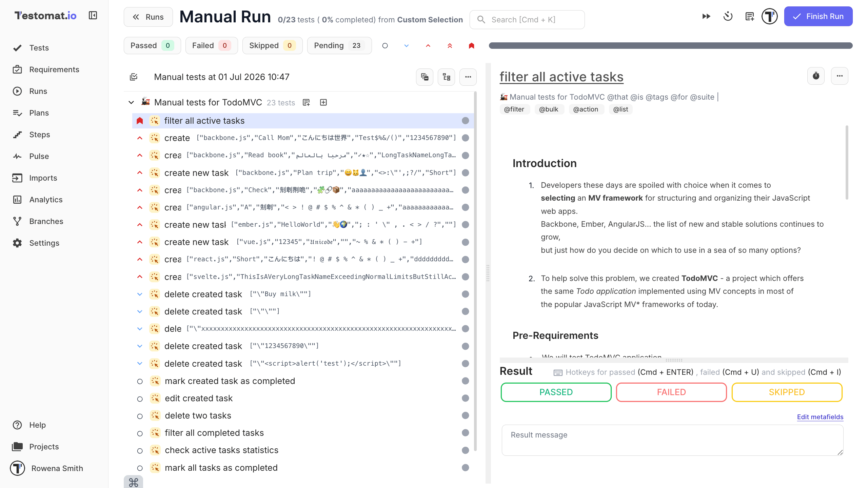Screen dimensions: 868x488
Task: Click the Finish Run button
Action: (818, 16)
